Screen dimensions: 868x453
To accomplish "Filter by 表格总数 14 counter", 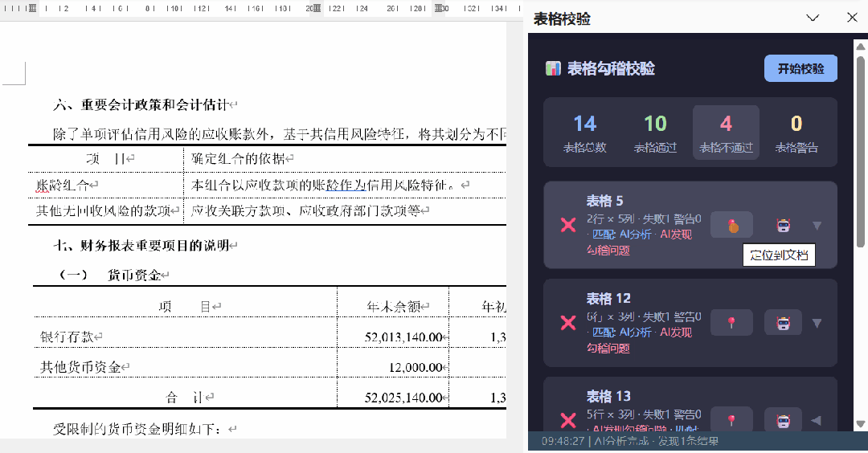I will coord(584,133).
